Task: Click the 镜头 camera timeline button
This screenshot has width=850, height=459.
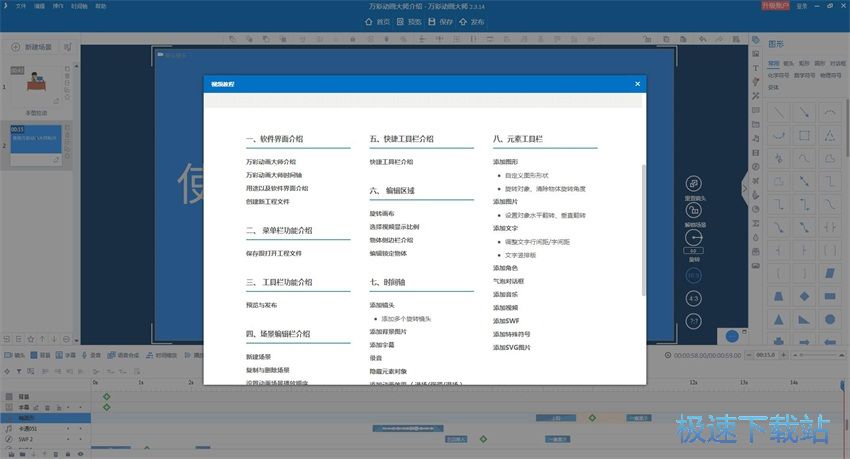Action: pos(15,355)
